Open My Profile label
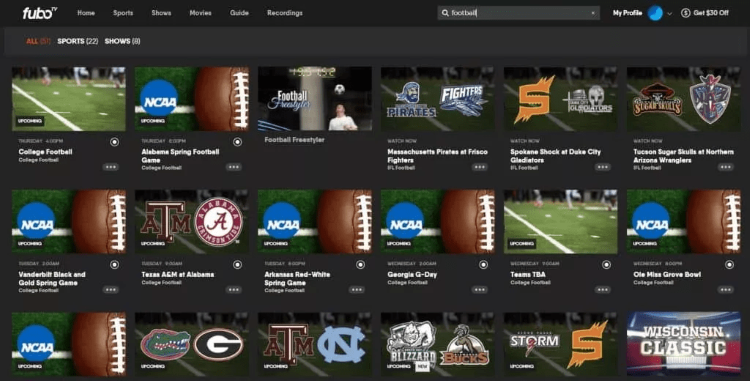 627,13
